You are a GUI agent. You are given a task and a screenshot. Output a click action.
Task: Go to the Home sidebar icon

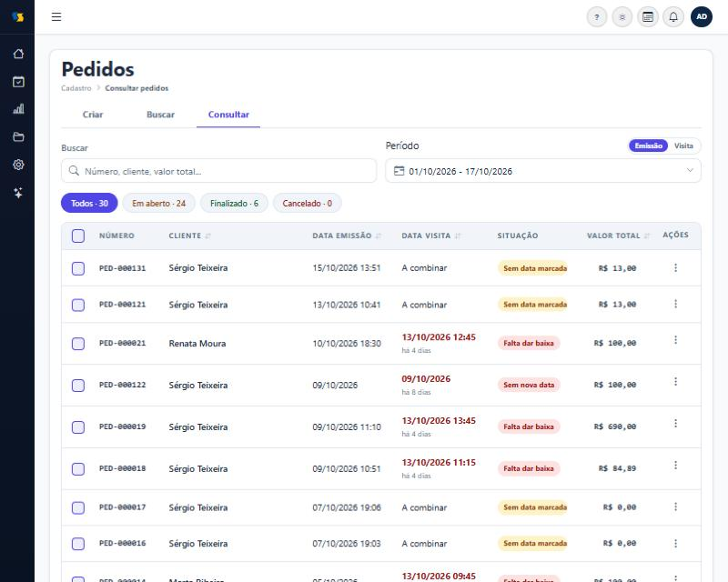[x=18, y=54]
